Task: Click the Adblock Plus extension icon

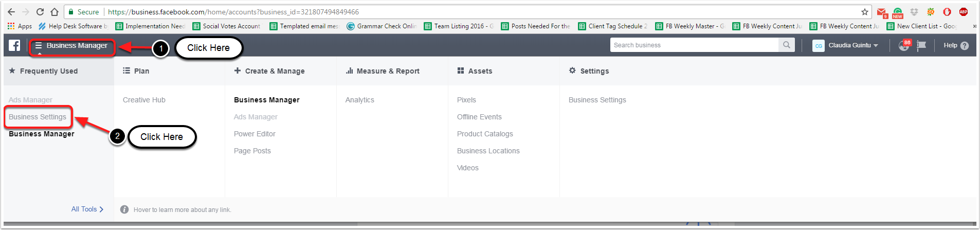Action: click(x=964, y=12)
